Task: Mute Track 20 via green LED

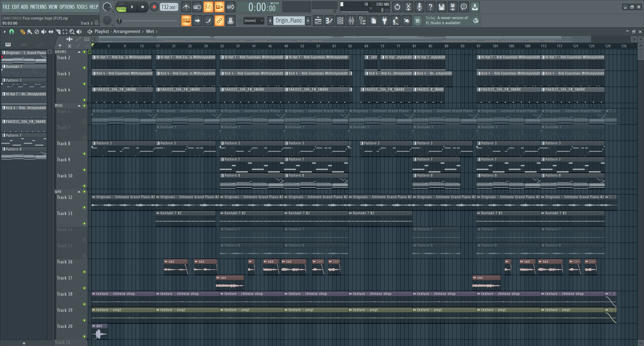Action: [x=84, y=336]
